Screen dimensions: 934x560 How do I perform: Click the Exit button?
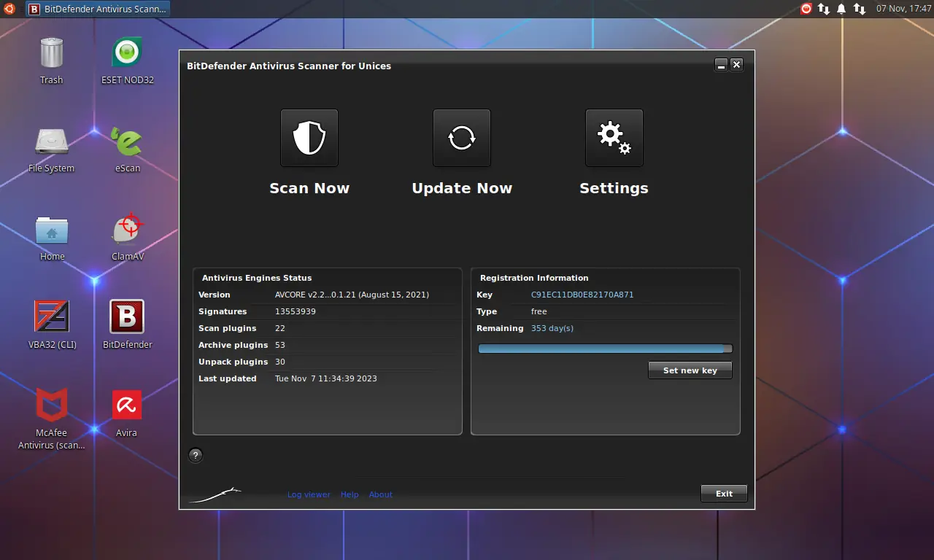coord(724,494)
